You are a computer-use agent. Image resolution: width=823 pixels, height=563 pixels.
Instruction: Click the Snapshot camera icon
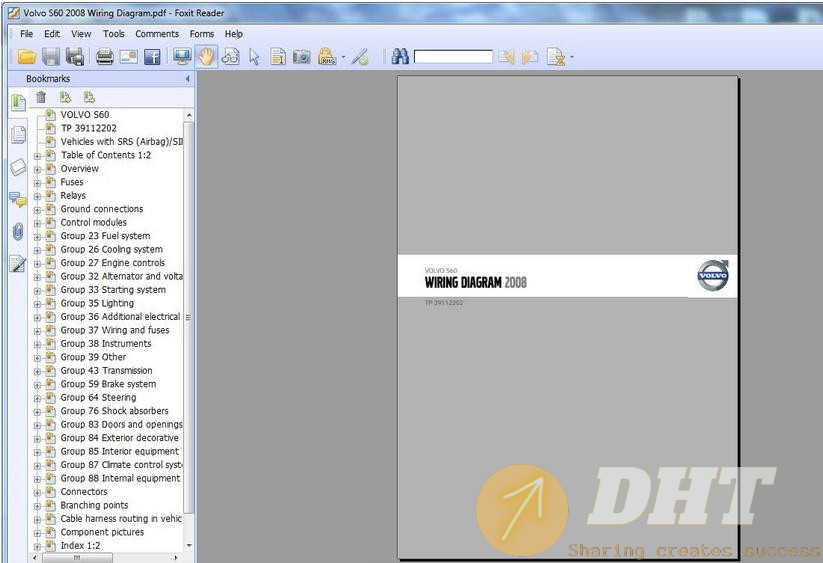[302, 56]
